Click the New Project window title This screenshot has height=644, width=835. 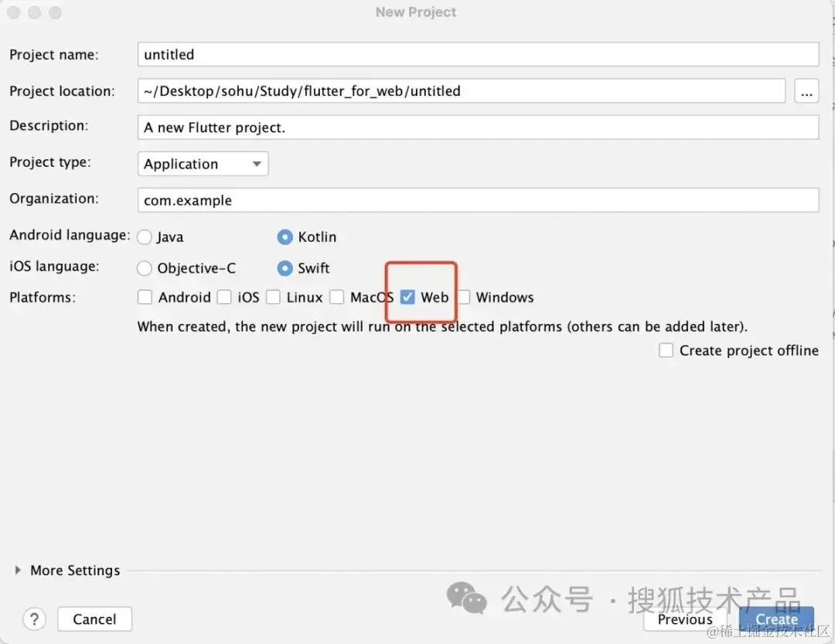[x=416, y=12]
